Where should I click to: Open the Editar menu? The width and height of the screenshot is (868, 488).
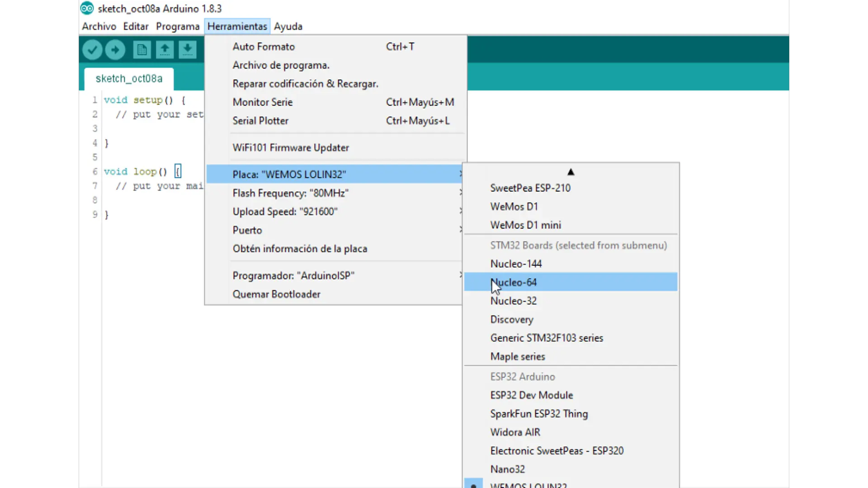click(x=136, y=26)
